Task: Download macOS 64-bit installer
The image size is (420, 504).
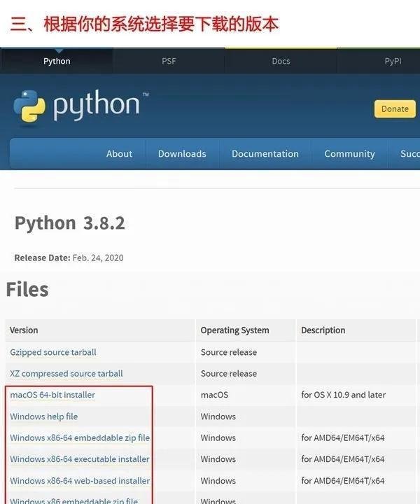Action: 52,395
